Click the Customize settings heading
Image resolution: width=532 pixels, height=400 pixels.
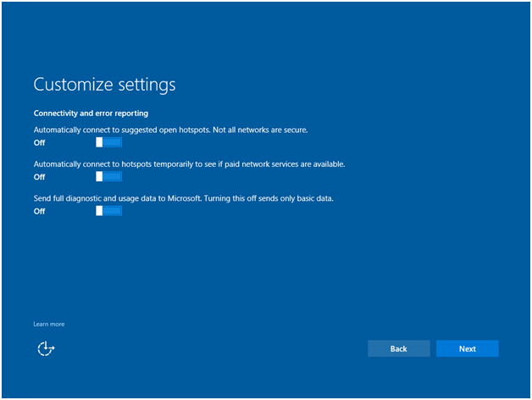click(104, 85)
